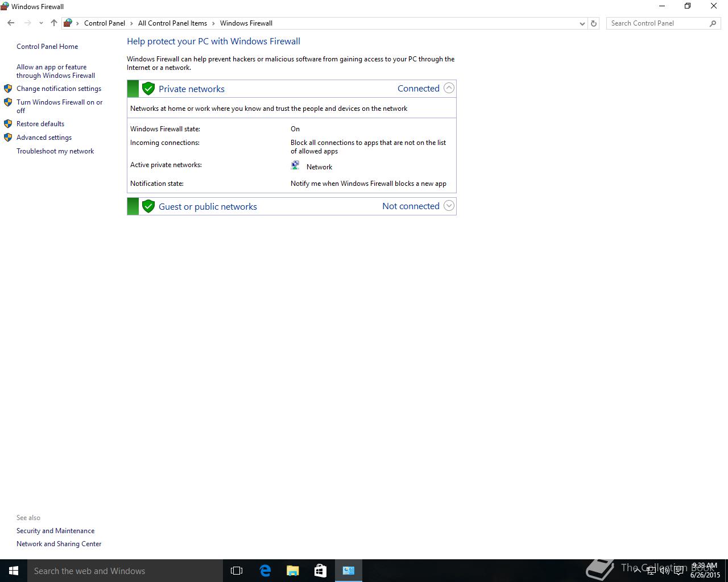Open Network and Sharing Center link
This screenshot has width=728, height=582.
(x=59, y=544)
